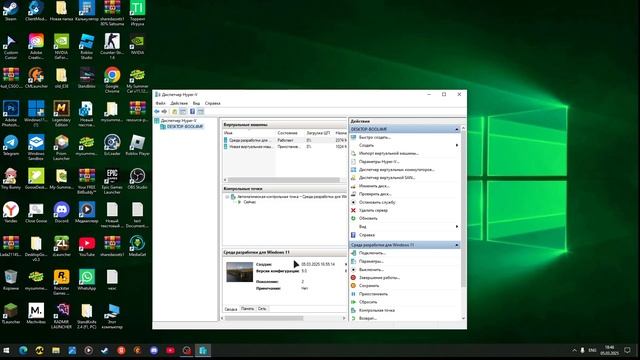The image size is (640, 360).
Task: Click the blue Help icon in Hyper-V toolbar
Action: [x=192, y=111]
